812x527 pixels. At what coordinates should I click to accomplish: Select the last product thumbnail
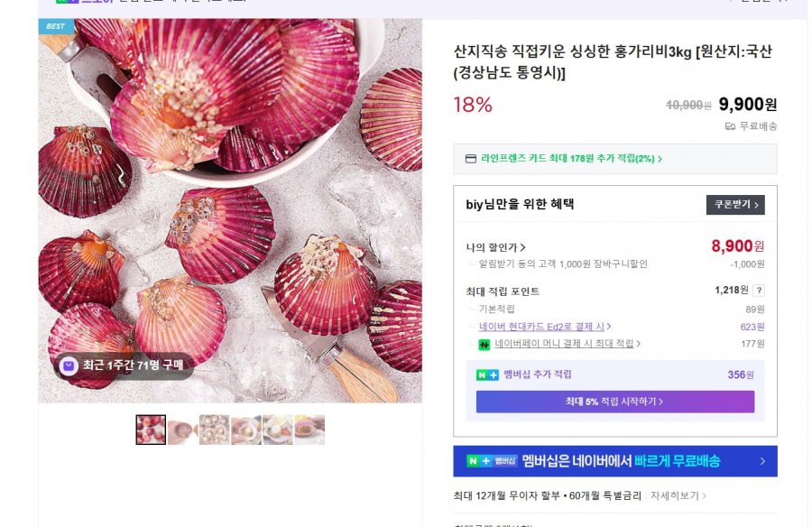click(309, 430)
